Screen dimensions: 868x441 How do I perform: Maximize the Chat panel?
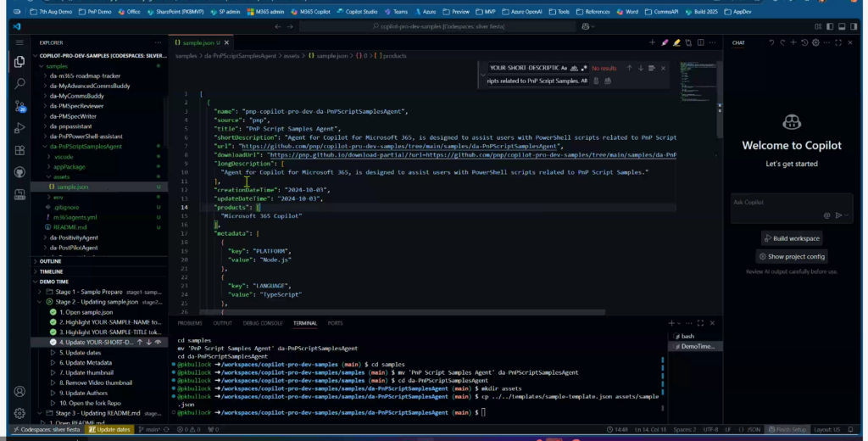(838, 42)
